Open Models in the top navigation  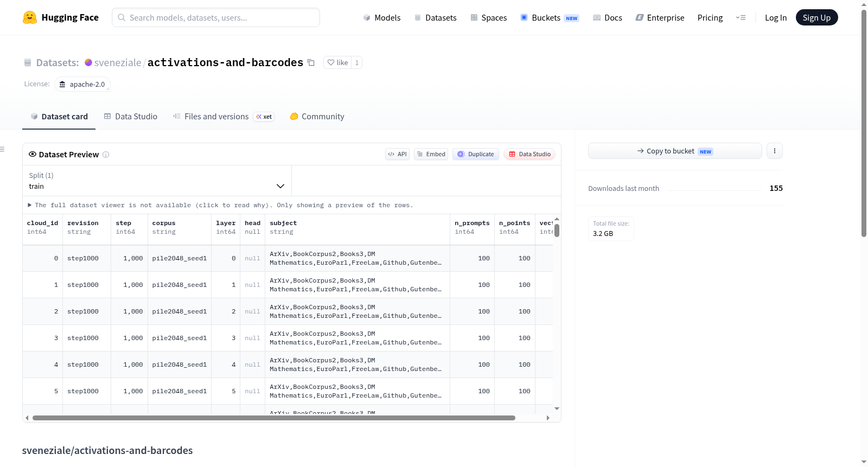[382, 18]
